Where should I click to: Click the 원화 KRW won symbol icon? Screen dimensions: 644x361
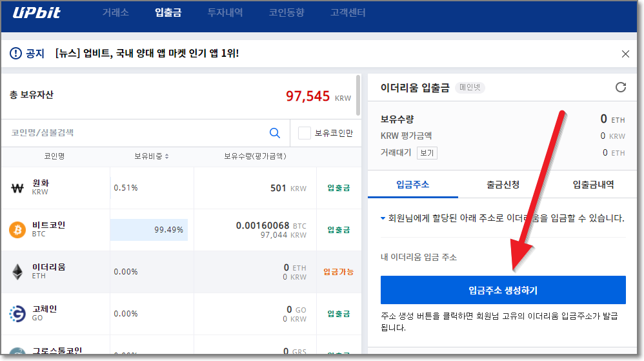point(17,189)
